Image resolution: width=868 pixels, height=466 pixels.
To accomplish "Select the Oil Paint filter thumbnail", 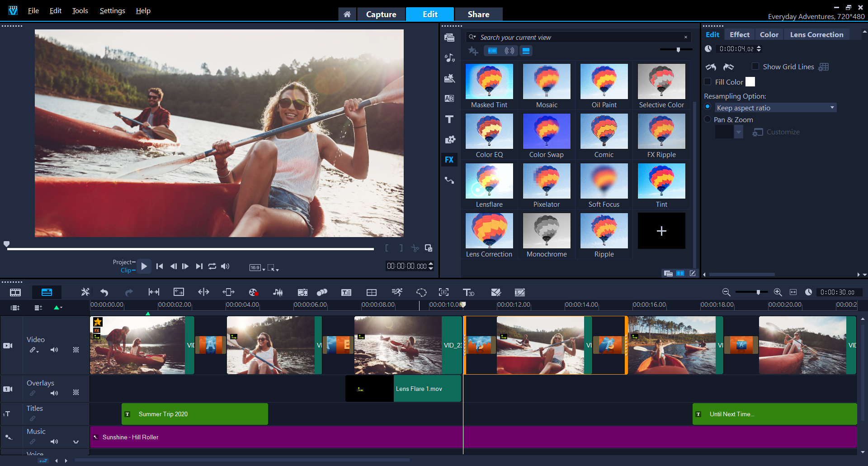I will 604,81.
